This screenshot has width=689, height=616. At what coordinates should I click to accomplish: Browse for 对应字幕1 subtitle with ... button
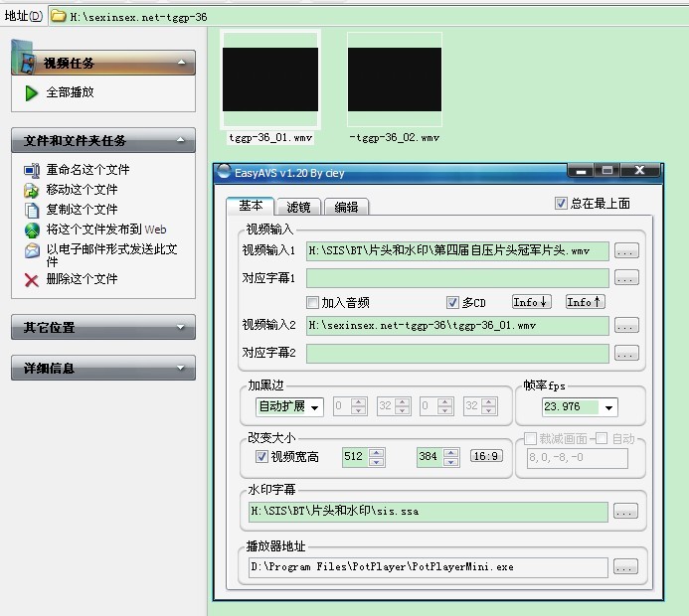point(626,277)
